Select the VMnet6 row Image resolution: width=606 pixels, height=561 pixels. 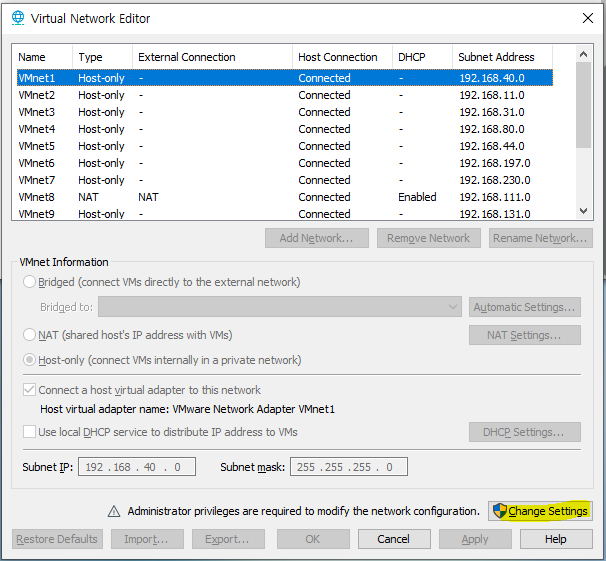[x=285, y=163]
